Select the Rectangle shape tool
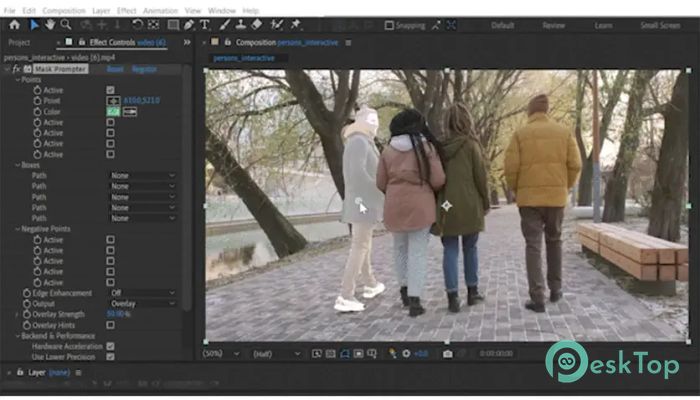 point(173,25)
